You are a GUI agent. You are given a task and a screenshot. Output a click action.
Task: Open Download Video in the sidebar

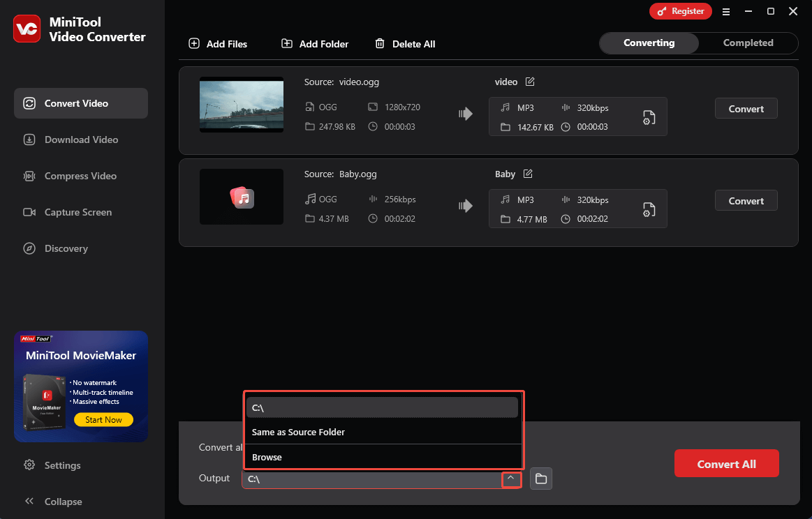[81, 140]
